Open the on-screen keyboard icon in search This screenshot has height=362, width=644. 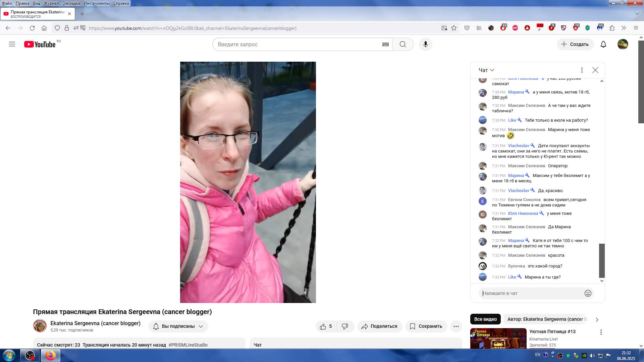(x=385, y=44)
